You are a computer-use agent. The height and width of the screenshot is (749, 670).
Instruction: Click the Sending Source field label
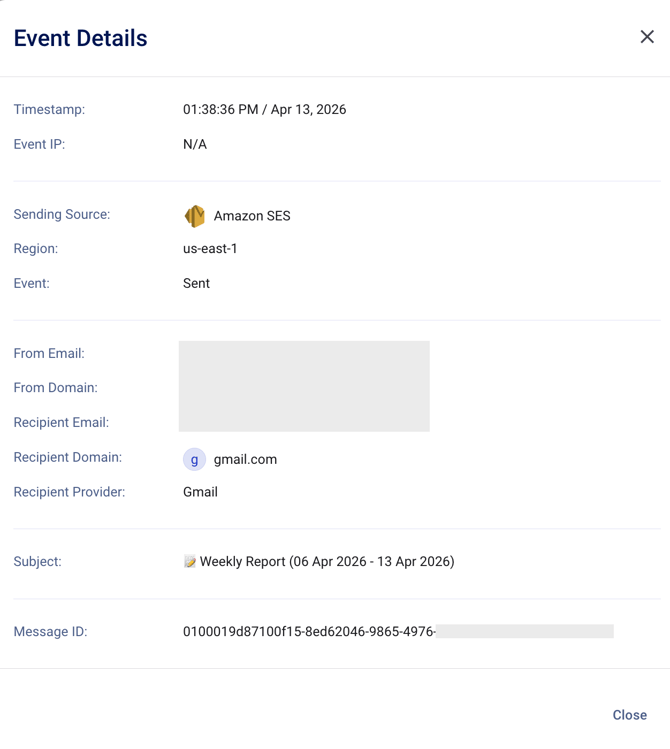tap(62, 214)
